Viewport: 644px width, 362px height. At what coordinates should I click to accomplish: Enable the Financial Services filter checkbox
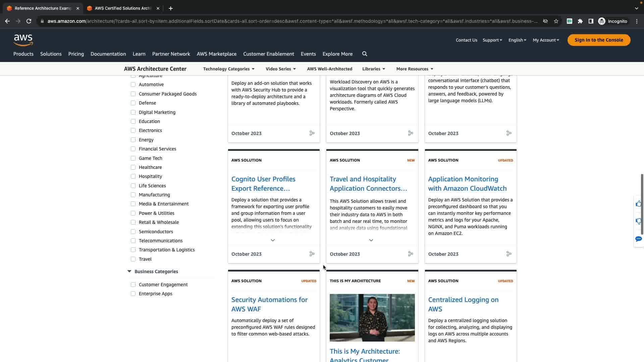click(x=133, y=149)
